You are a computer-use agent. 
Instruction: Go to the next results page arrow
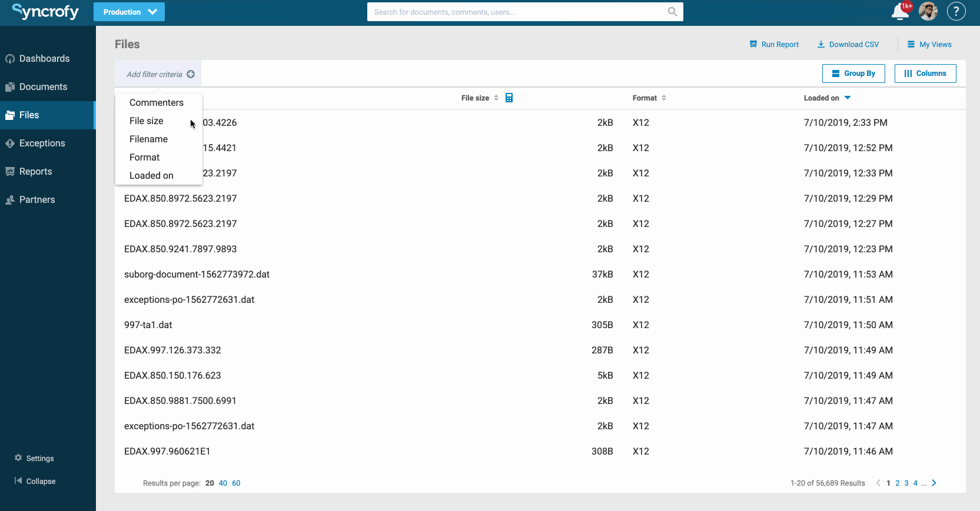[934, 483]
